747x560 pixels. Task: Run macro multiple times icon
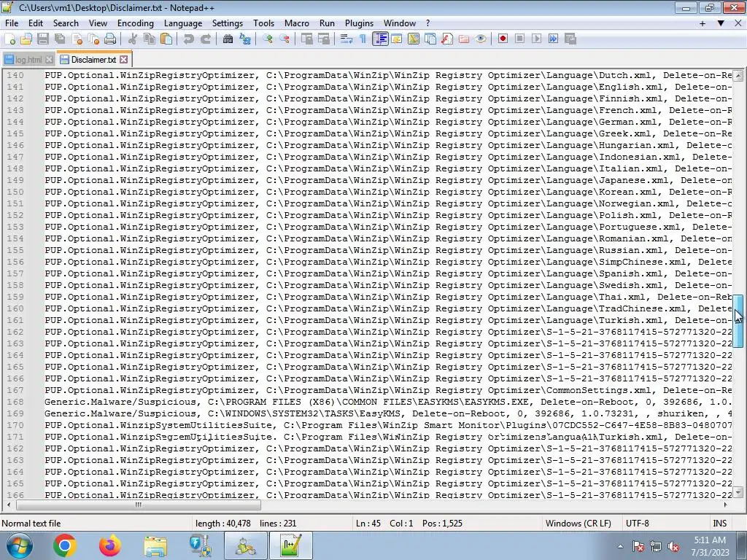554,39
